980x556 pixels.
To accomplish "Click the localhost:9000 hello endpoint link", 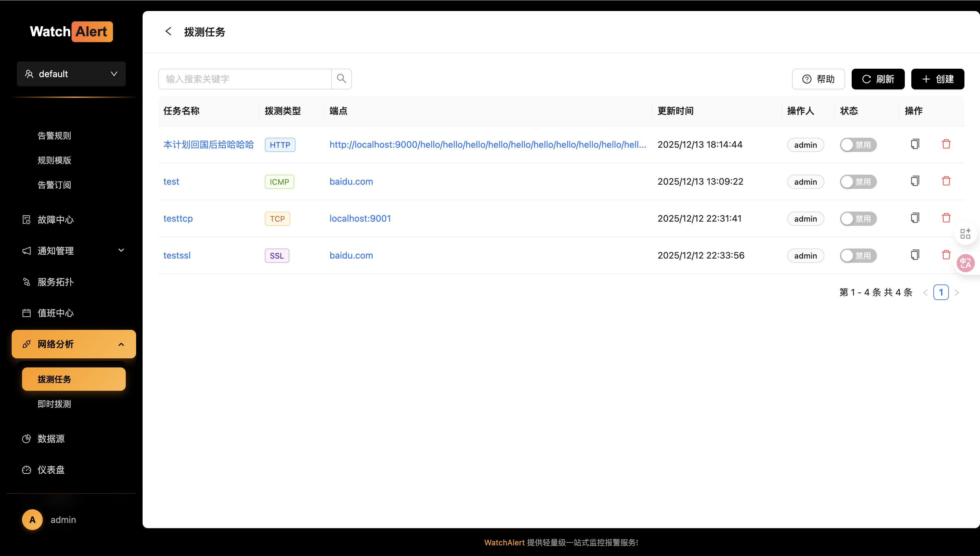I will pos(488,145).
